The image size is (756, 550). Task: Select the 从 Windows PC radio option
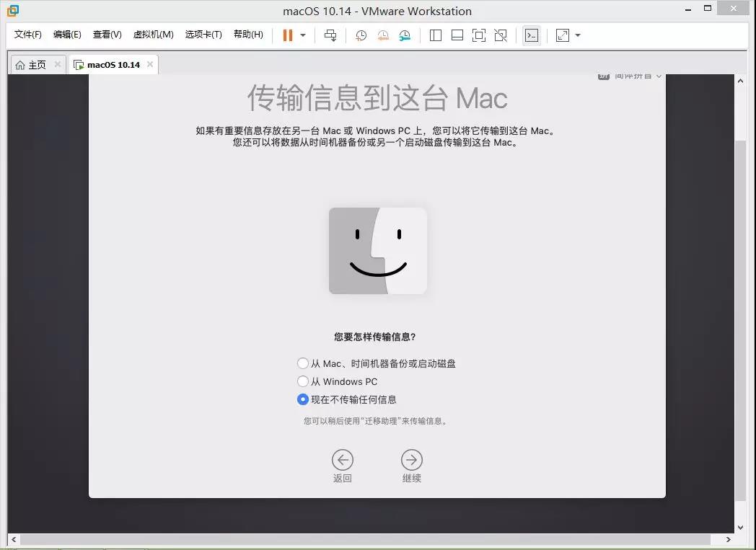(x=303, y=381)
